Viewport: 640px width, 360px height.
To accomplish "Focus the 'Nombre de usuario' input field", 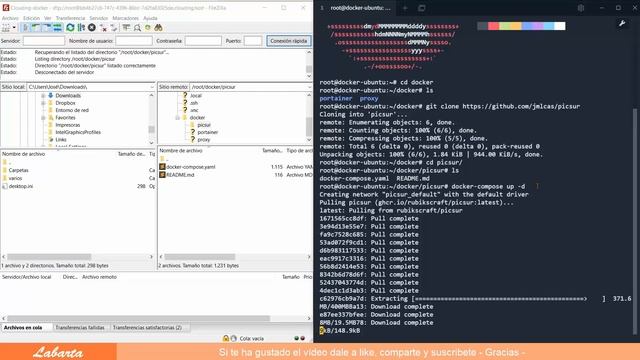I will point(134,41).
